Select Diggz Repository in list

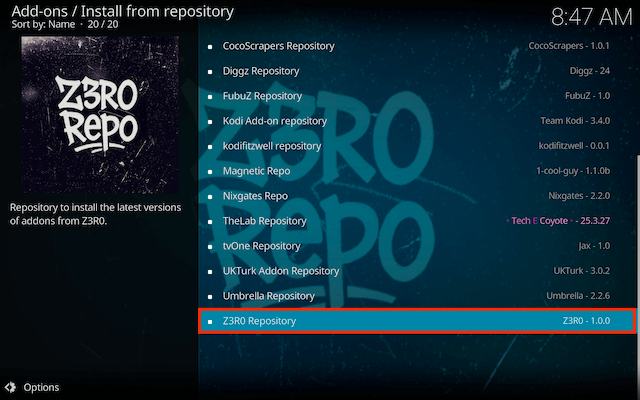[417, 71]
